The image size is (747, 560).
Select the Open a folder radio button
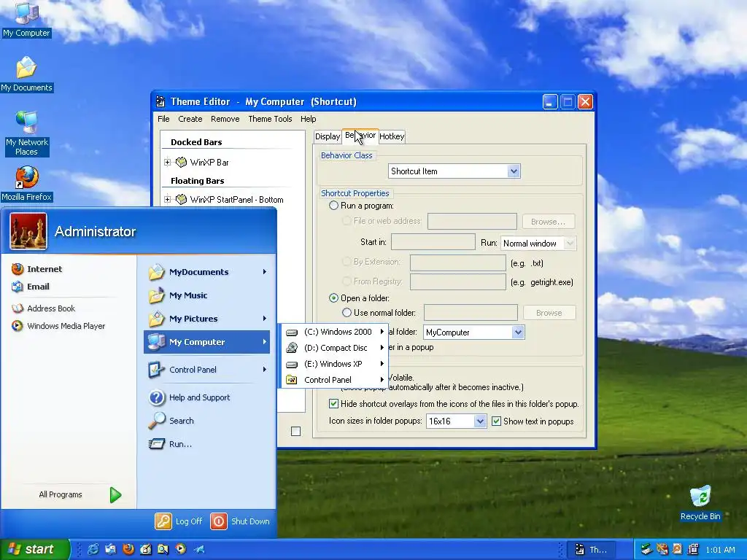tap(333, 298)
